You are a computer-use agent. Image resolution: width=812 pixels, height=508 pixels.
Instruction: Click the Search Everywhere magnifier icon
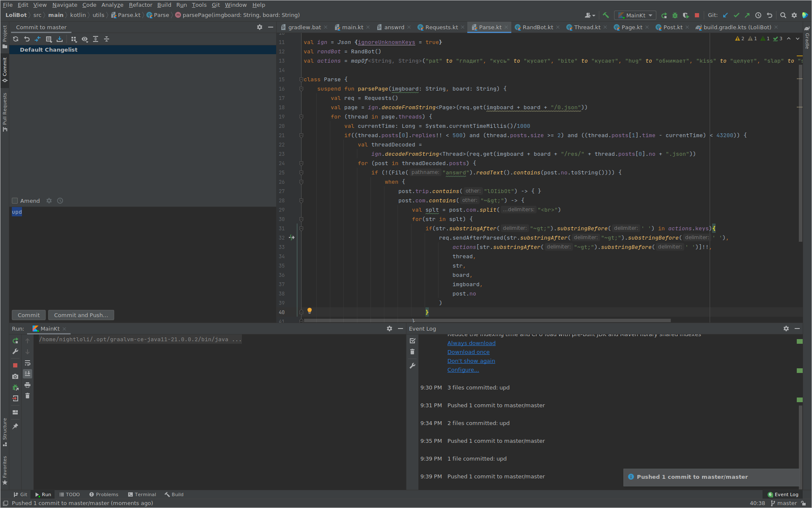(x=783, y=15)
